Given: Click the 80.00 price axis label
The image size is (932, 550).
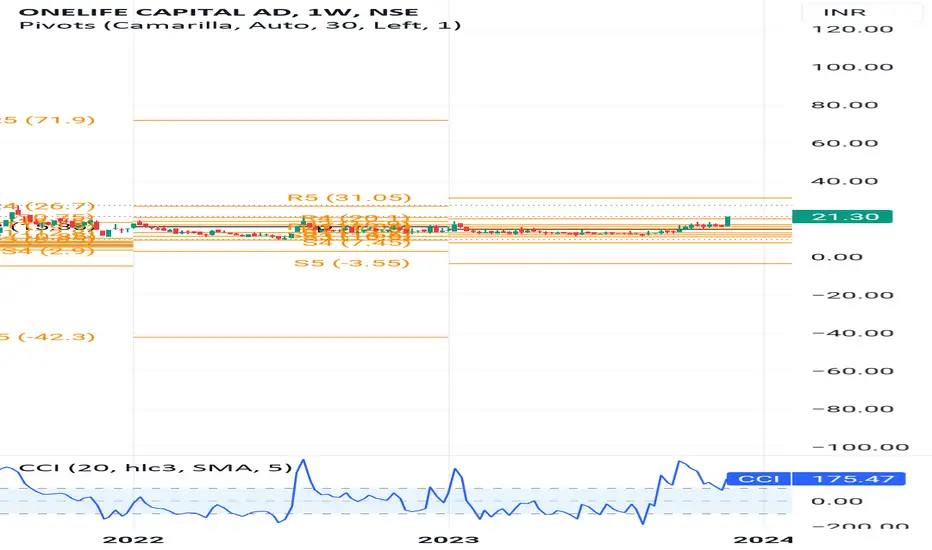Looking at the screenshot, I should 845,105.
